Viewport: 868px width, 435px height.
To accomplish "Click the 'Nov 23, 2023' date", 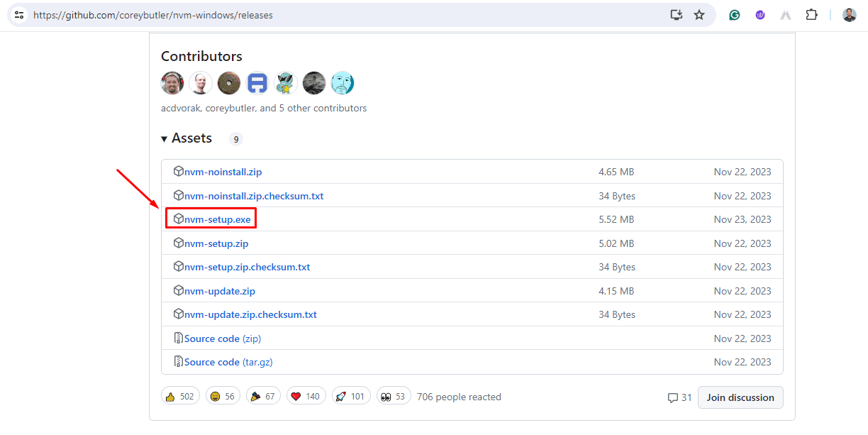I will pyautogui.click(x=742, y=219).
